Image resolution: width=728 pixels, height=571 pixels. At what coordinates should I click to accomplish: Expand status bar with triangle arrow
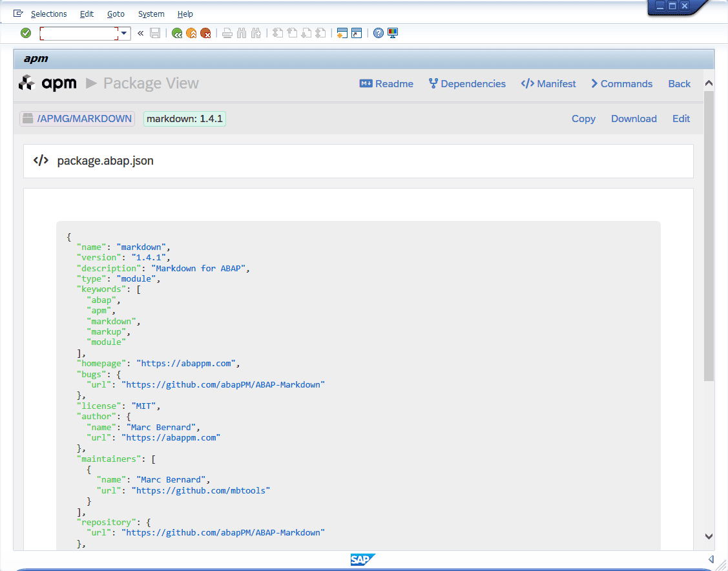711,559
